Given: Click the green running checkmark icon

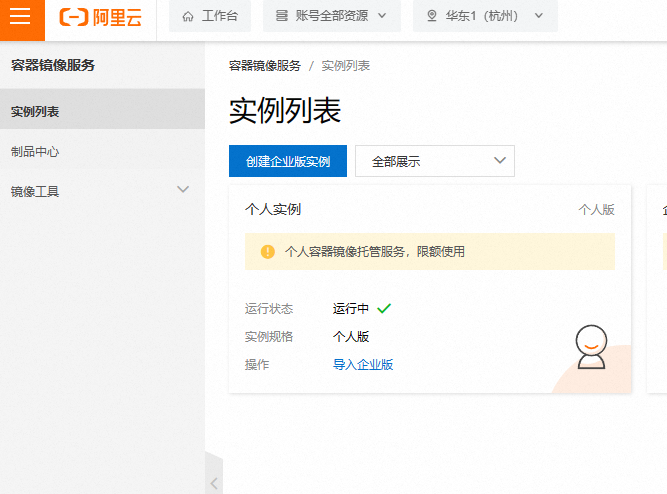Looking at the screenshot, I should point(384,308).
